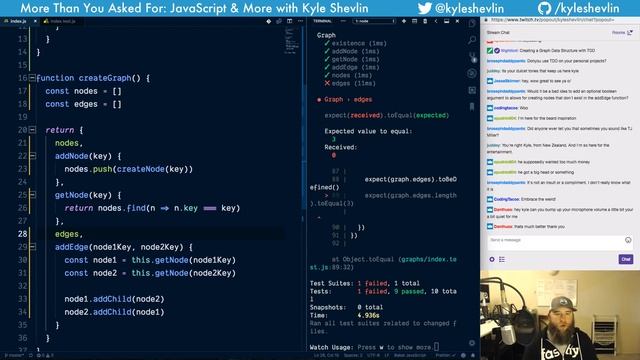Click the CodingTacos username in chat
This screenshot has height=360, width=640.
tap(506, 199)
